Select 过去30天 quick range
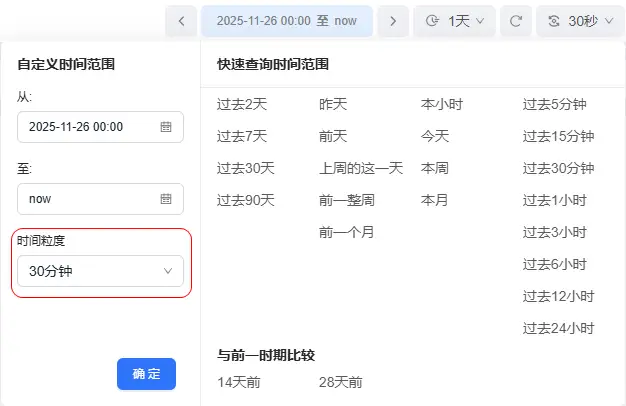This screenshot has height=406, width=626. pyautogui.click(x=246, y=168)
